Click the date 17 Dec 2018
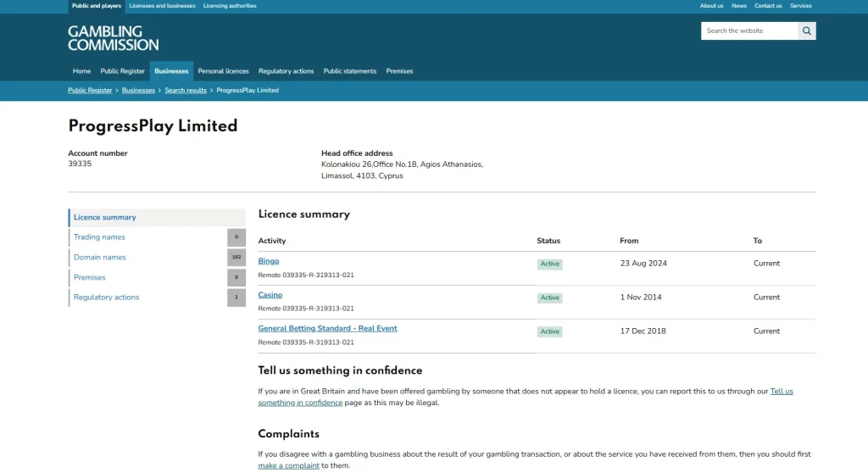868x473 pixels. [643, 331]
